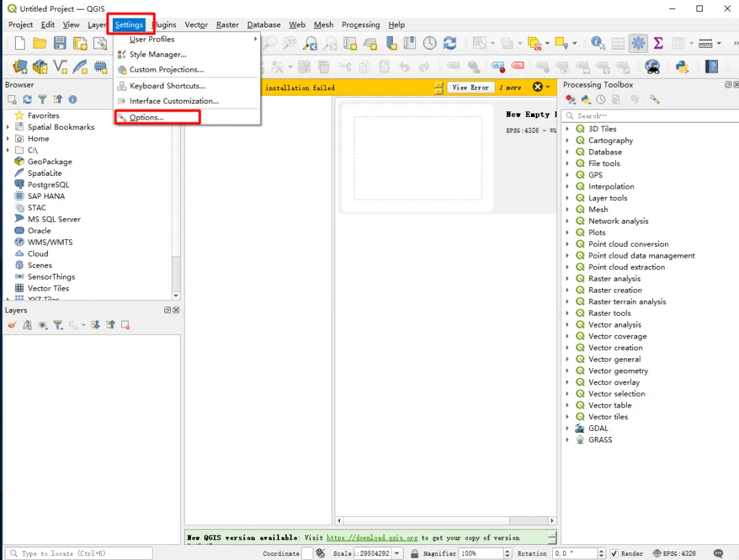Click the Type to locate search box

(x=79, y=553)
